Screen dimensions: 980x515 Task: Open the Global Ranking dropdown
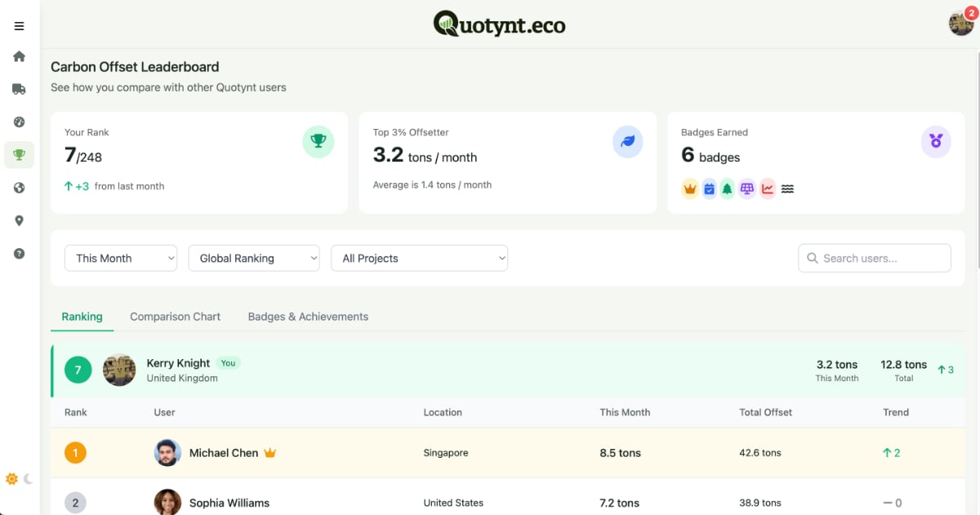(253, 258)
